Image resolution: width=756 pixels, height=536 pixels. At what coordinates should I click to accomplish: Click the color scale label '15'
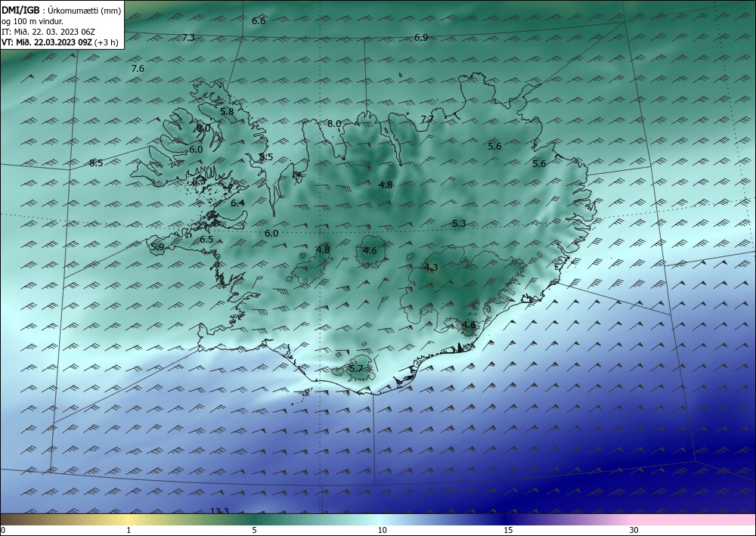coord(508,530)
